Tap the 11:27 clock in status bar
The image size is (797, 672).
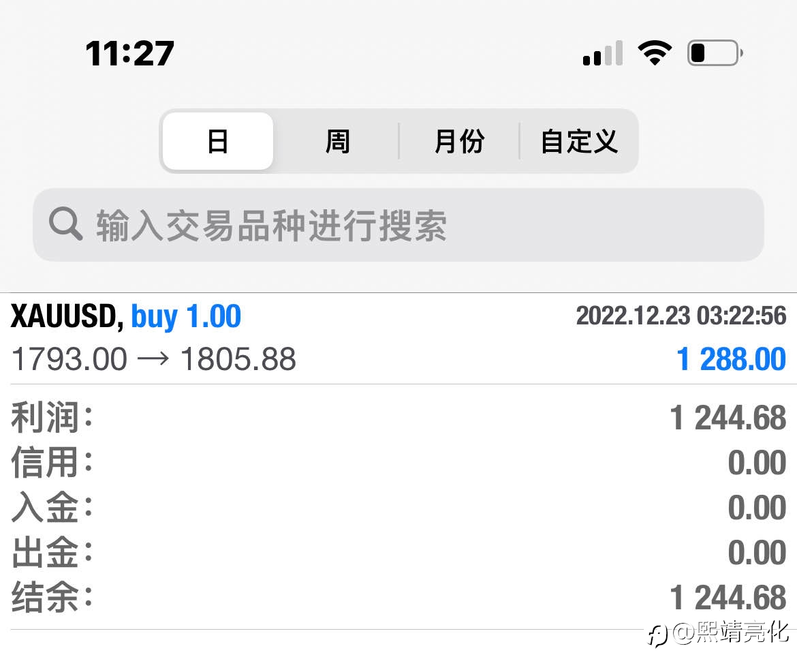(130, 53)
